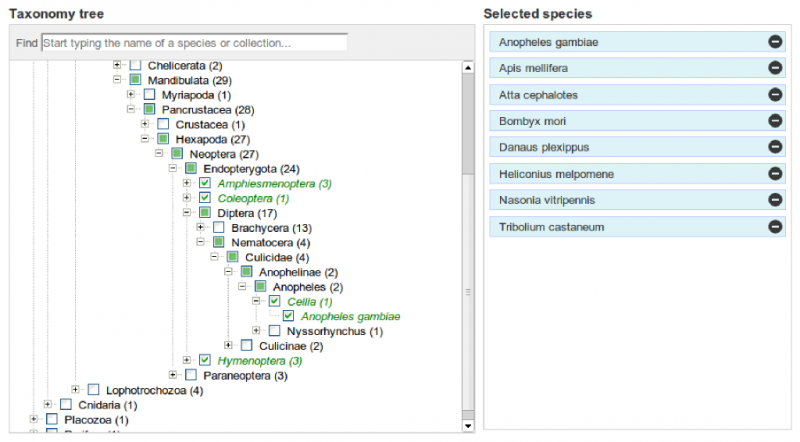Viewport: 800px width, 442px height.
Task: Select the Hymenoptera (3) tree label
Action: click(x=260, y=361)
